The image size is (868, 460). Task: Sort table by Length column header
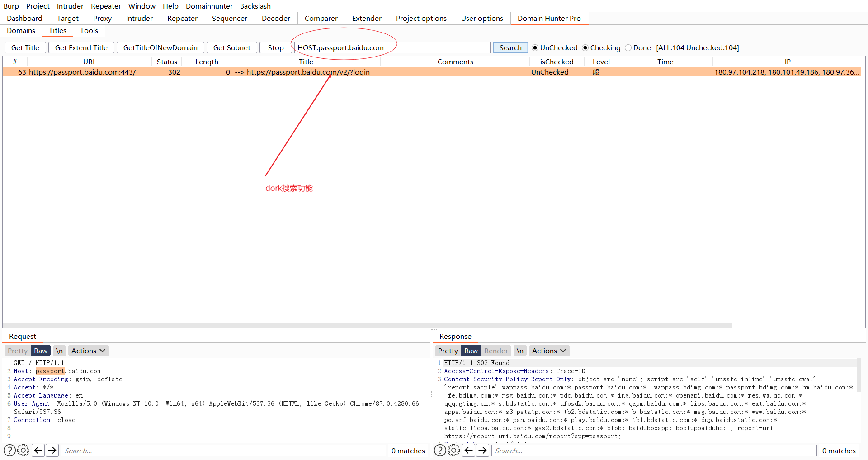pyautogui.click(x=207, y=62)
